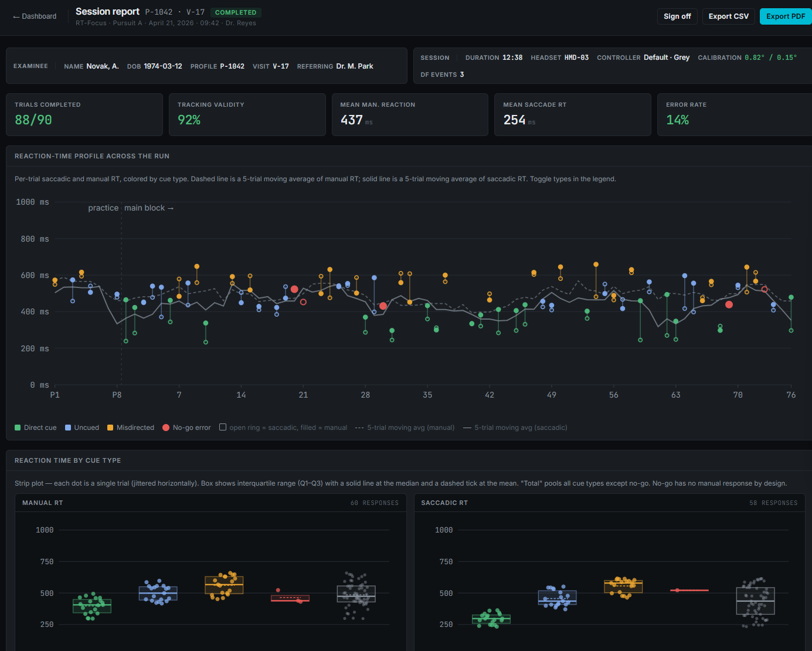The height and width of the screenshot is (651, 812).
Task: Click the DF Events count 3
Action: coord(462,74)
